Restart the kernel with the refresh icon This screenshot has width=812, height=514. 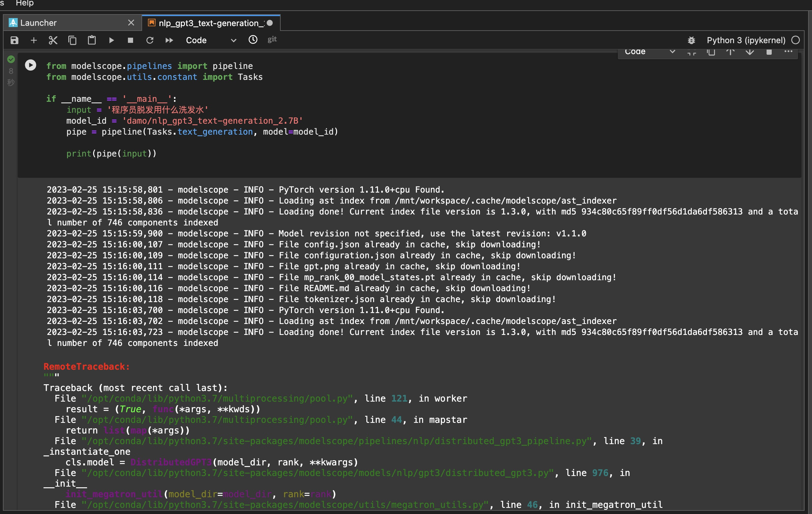[150, 41]
